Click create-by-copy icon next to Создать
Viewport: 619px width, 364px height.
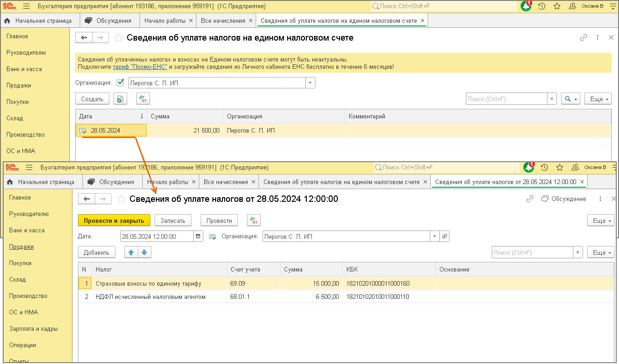click(120, 99)
